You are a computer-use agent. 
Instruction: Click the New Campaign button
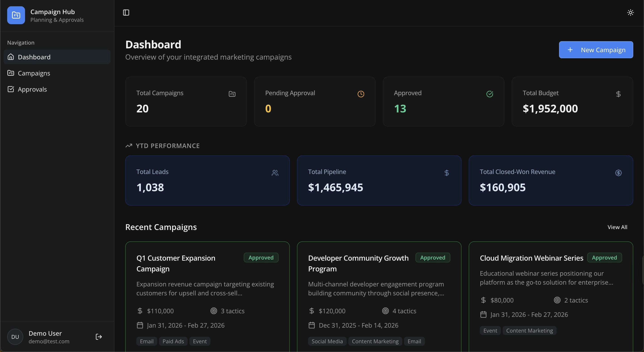pos(596,49)
